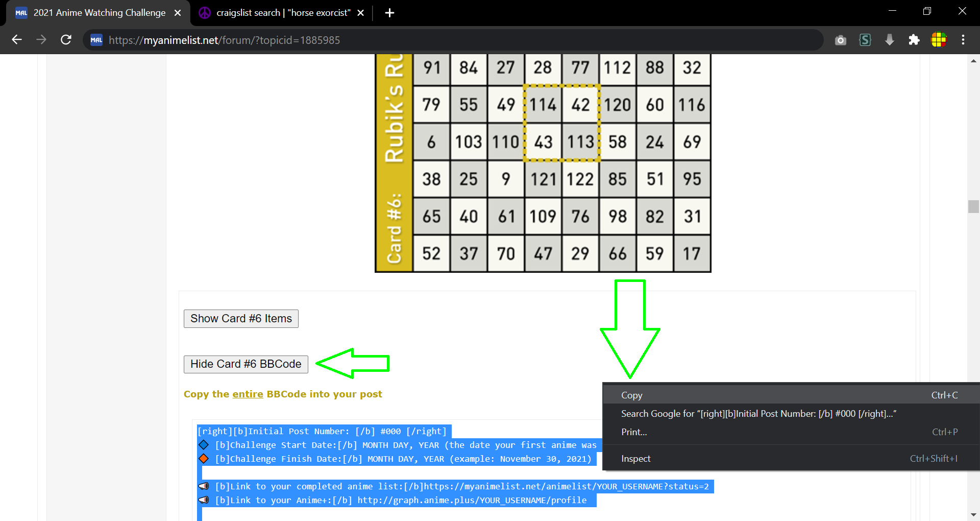The height and width of the screenshot is (521, 980).
Task: Click the Show Card #6 Items button
Action: coord(241,319)
